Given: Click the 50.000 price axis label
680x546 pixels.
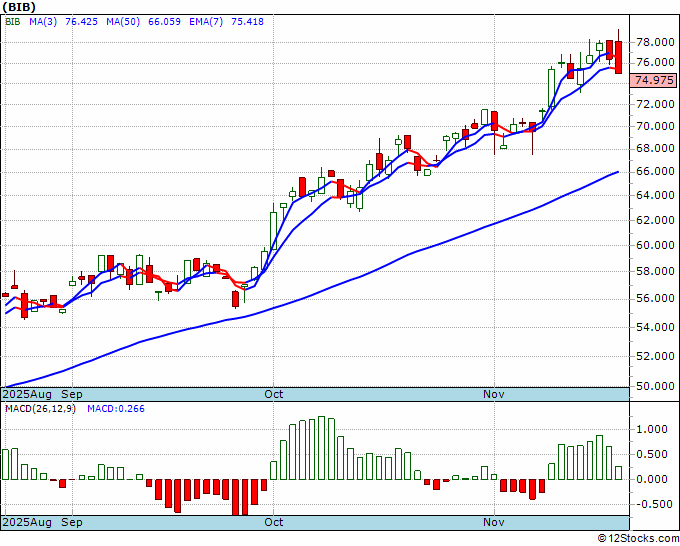Looking at the screenshot, I should [655, 386].
